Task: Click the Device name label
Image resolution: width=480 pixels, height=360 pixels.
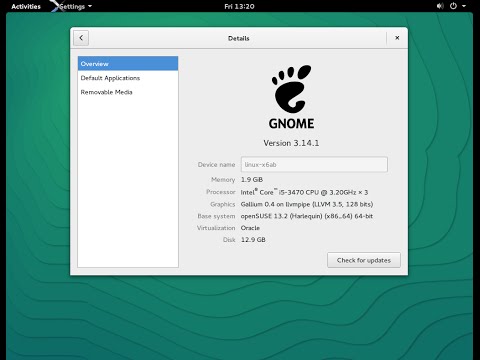Action: pos(216,164)
